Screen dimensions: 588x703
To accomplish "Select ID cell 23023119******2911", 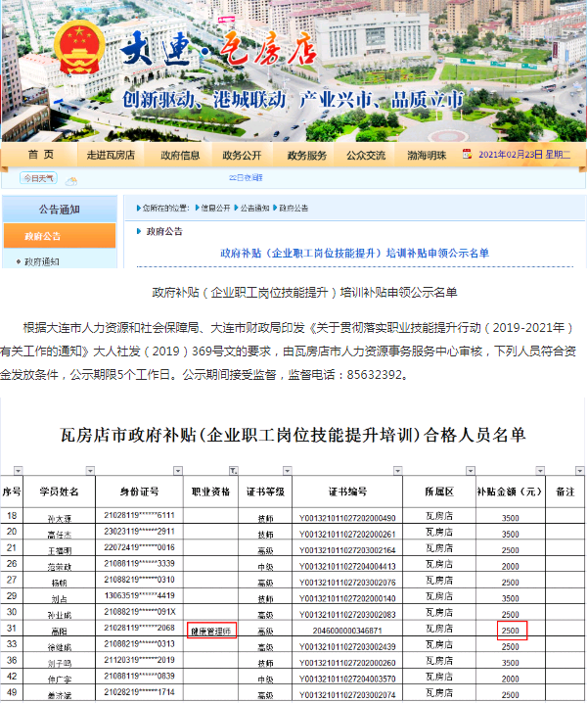I will pos(139,532).
